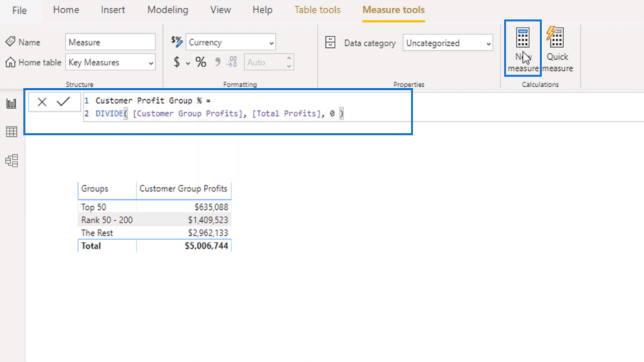Click the Home table house icon
Image resolution: width=644 pixels, height=362 pixels.
10,62
